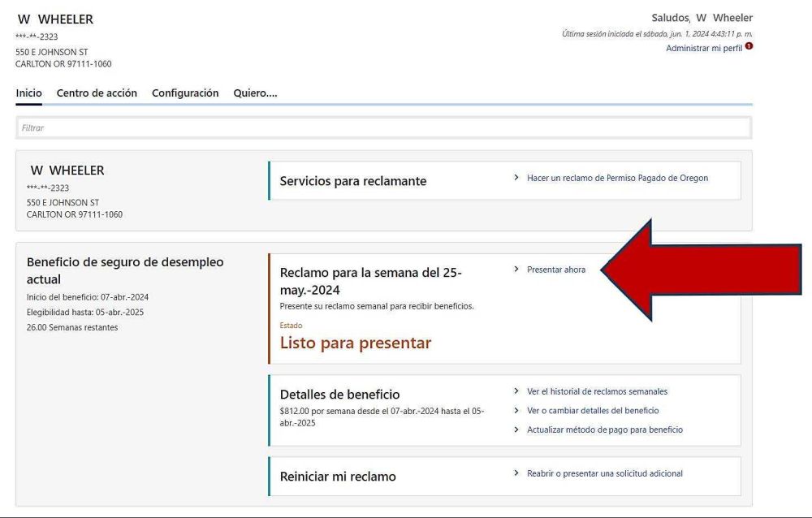The image size is (812, 518).
Task: Click the chevron arrow before Presentar ahora
Action: click(516, 269)
